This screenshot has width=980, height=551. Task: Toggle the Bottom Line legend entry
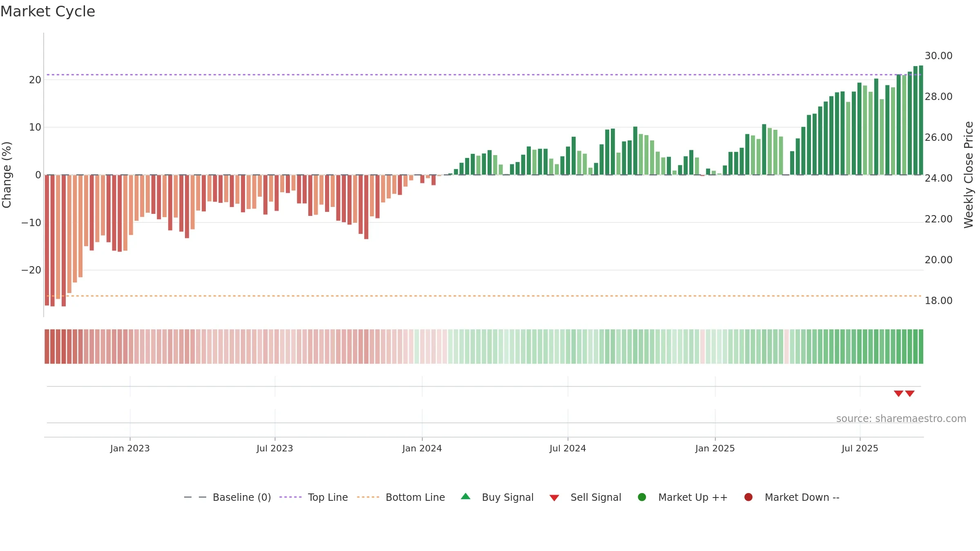401,497
